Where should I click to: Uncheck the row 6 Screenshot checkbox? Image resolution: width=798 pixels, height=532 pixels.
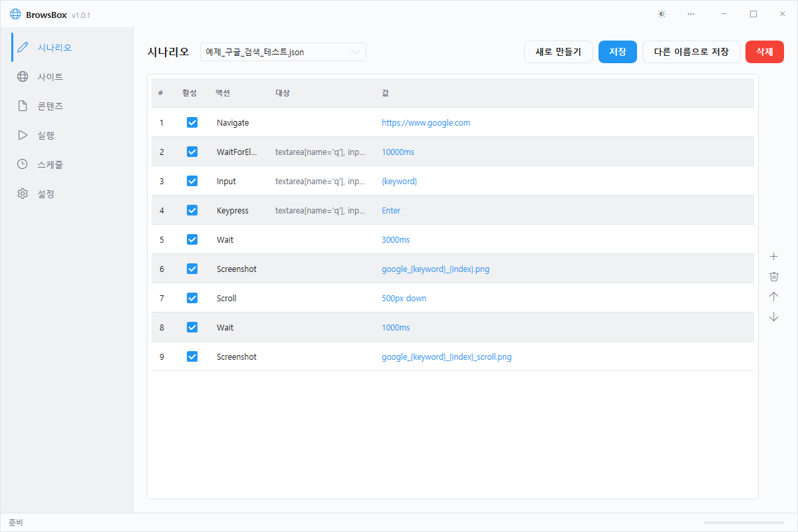[x=192, y=269]
